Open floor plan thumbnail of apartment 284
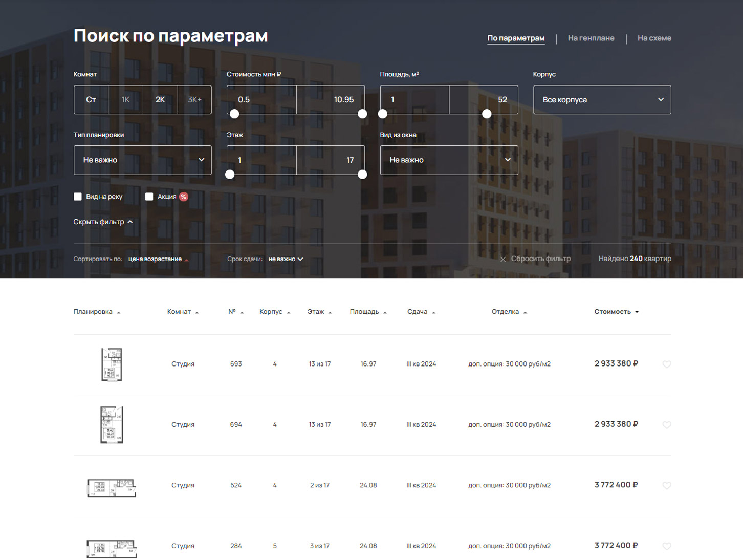Image resolution: width=743 pixels, height=560 pixels. pos(112,549)
